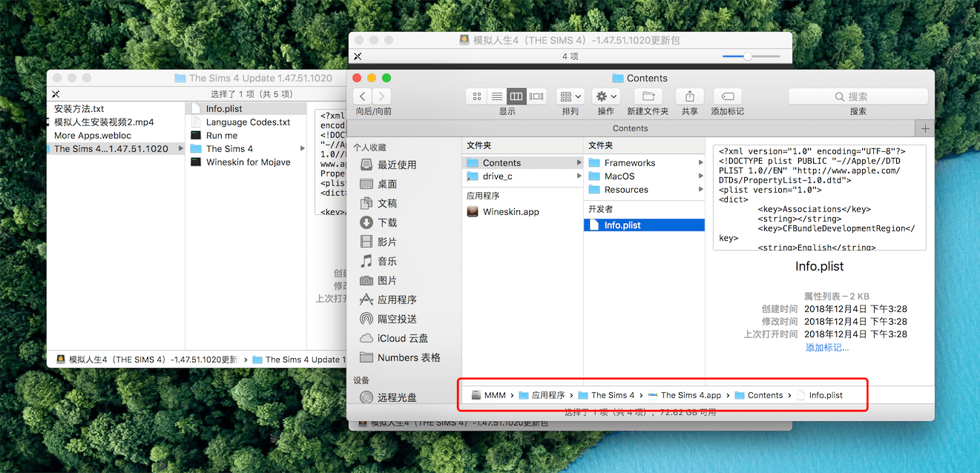Select Info.plist in Contents window
This screenshot has height=473, width=980.
[x=644, y=225]
